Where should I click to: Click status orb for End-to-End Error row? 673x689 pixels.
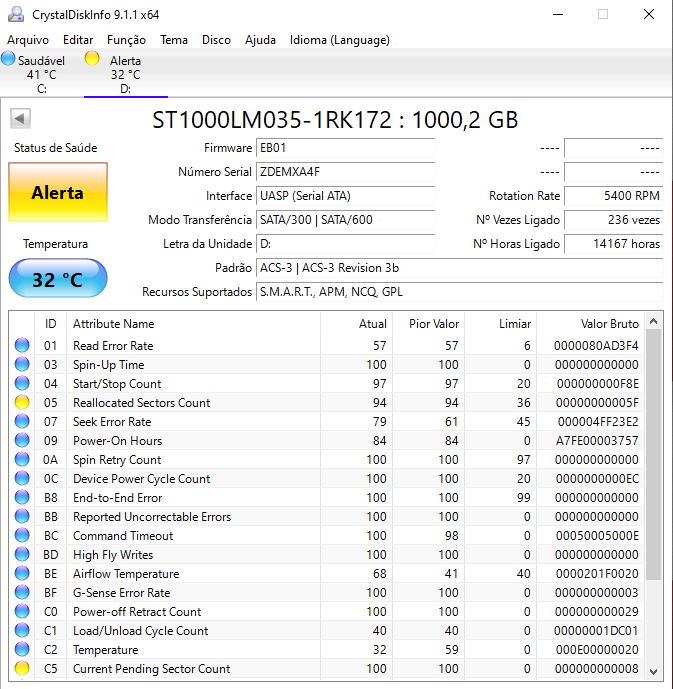(22, 497)
